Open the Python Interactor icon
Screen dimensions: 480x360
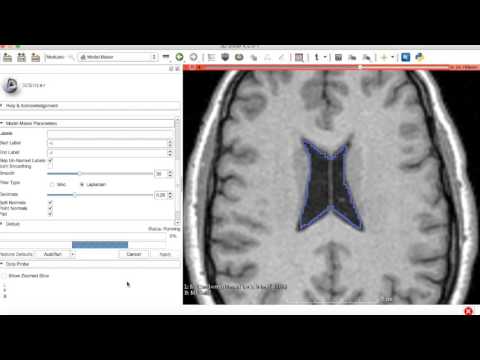click(420, 57)
